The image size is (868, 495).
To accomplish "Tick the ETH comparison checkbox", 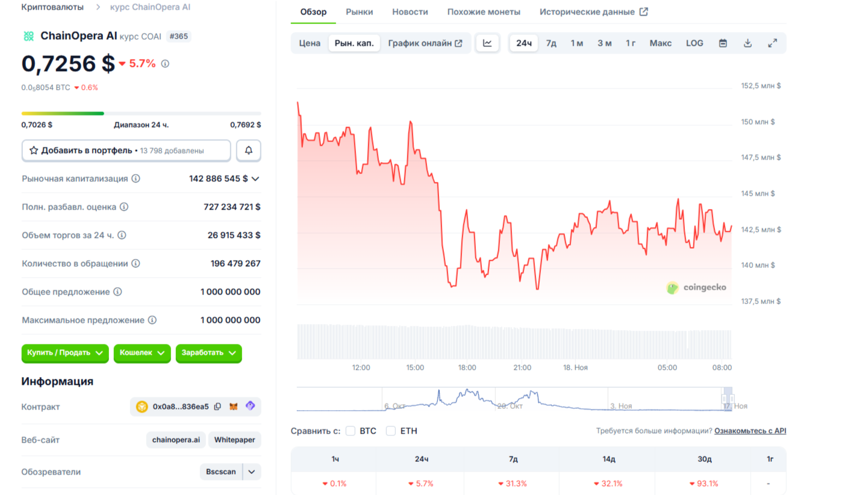I will point(391,431).
